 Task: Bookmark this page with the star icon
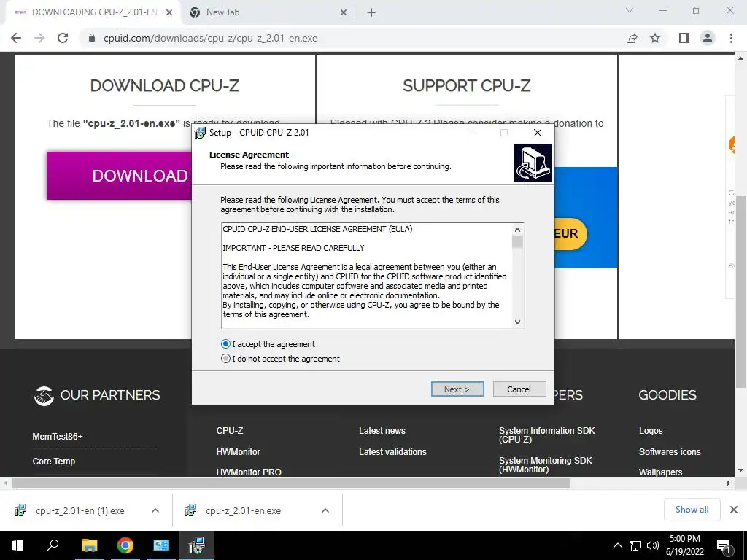pos(655,38)
